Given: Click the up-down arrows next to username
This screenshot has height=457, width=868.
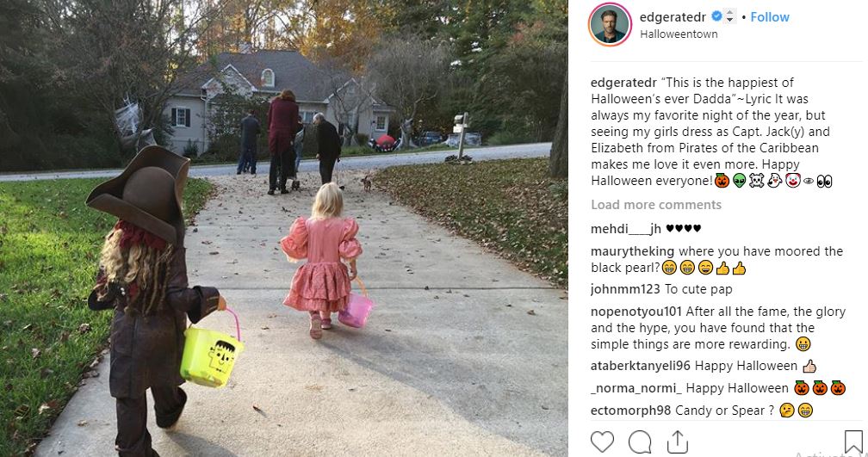Looking at the screenshot, I should pos(729,16).
